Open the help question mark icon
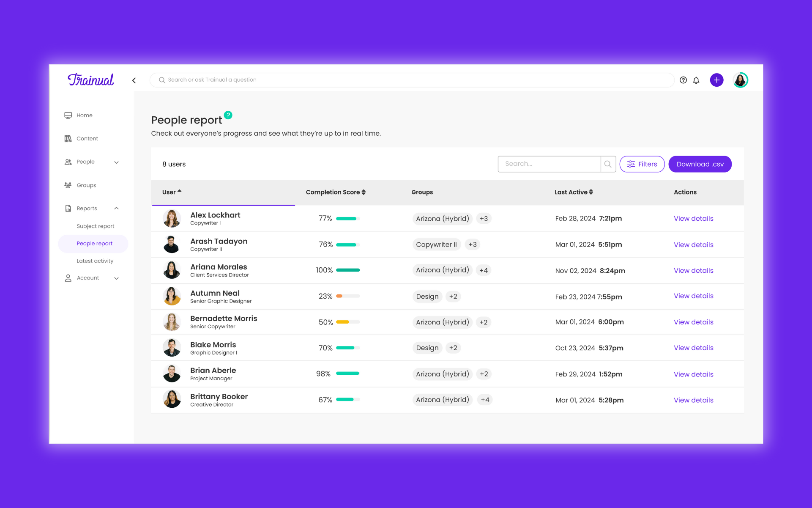 click(x=683, y=80)
